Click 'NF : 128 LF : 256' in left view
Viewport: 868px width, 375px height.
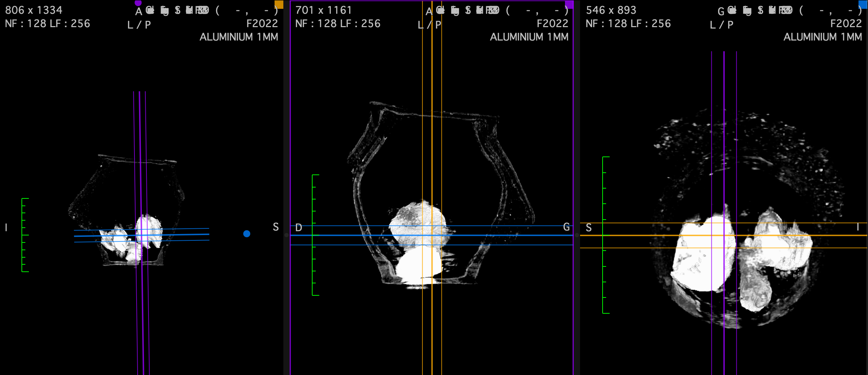tap(48, 24)
